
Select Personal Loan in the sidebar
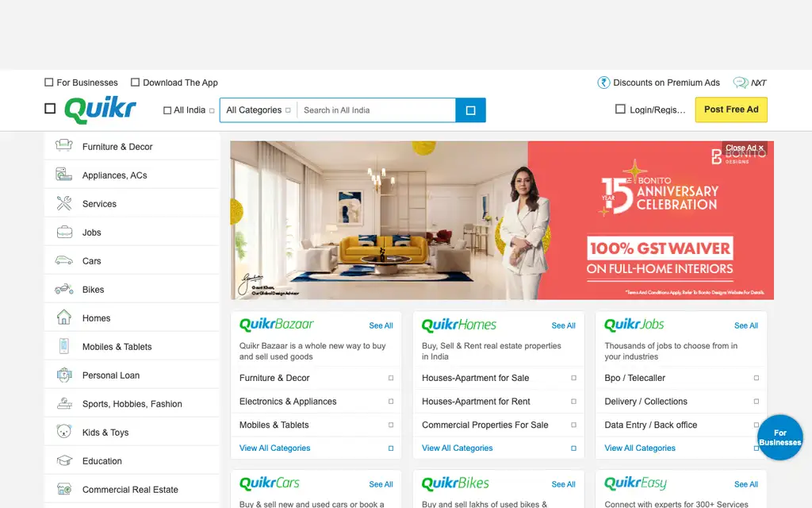click(132, 375)
